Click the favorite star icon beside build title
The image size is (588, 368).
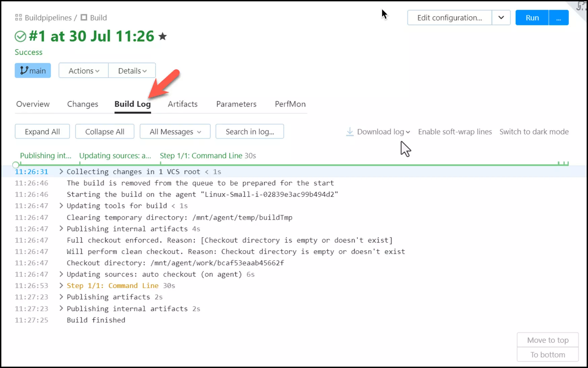click(x=163, y=36)
